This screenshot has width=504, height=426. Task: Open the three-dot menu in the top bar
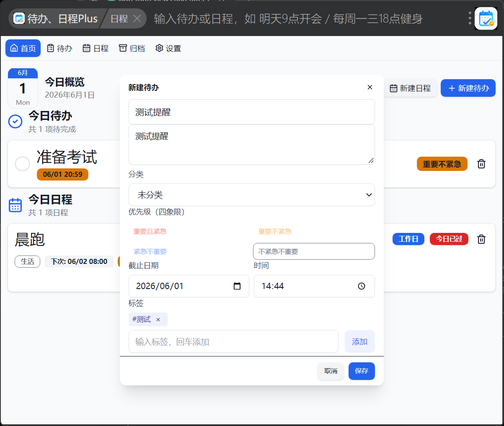click(470, 18)
